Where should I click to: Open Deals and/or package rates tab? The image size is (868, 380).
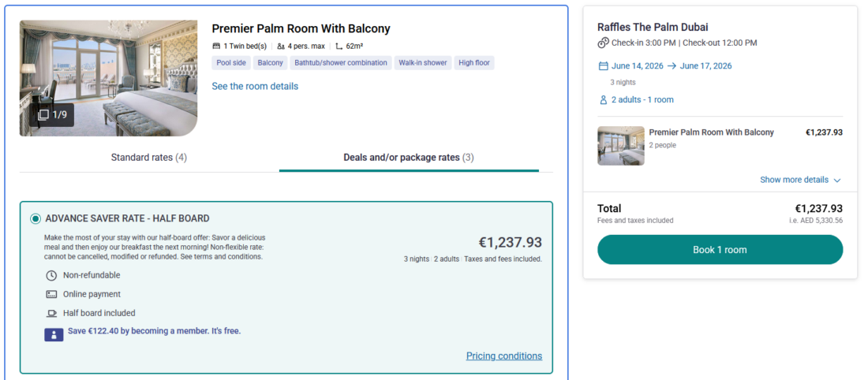coord(408,158)
